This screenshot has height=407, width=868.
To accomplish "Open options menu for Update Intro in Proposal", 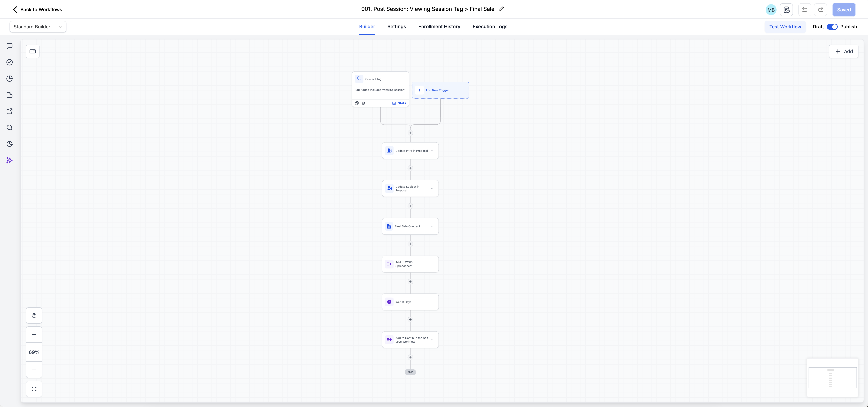I will [433, 151].
